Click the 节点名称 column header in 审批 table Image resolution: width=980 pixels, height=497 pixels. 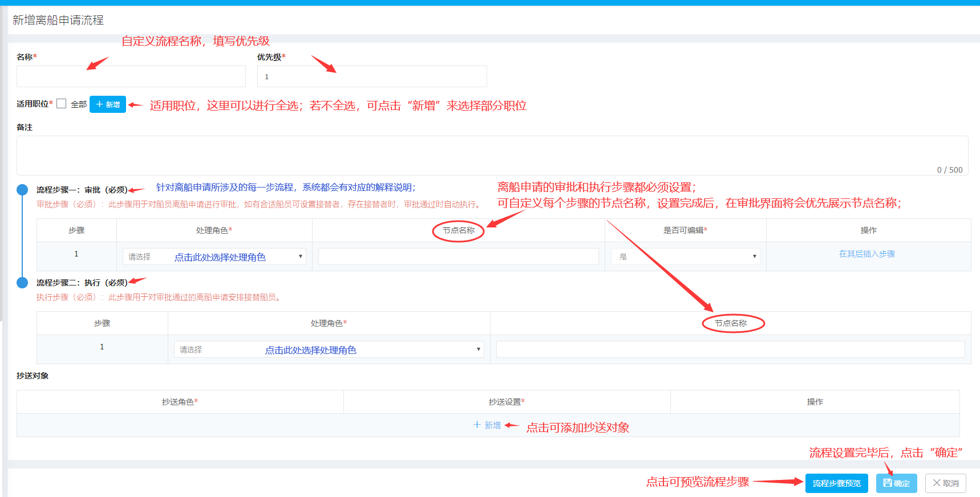pyautogui.click(x=459, y=230)
